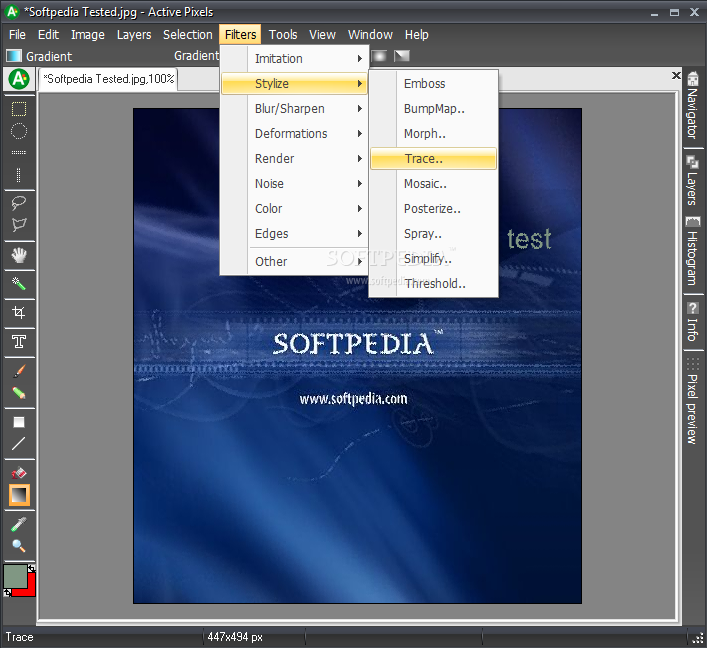This screenshot has height=648, width=707.
Task: Choose the Threshold.. filter
Action: point(433,284)
